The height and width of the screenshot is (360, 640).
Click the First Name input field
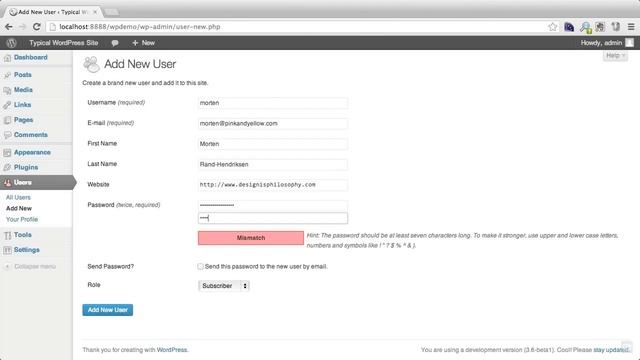coord(273,144)
